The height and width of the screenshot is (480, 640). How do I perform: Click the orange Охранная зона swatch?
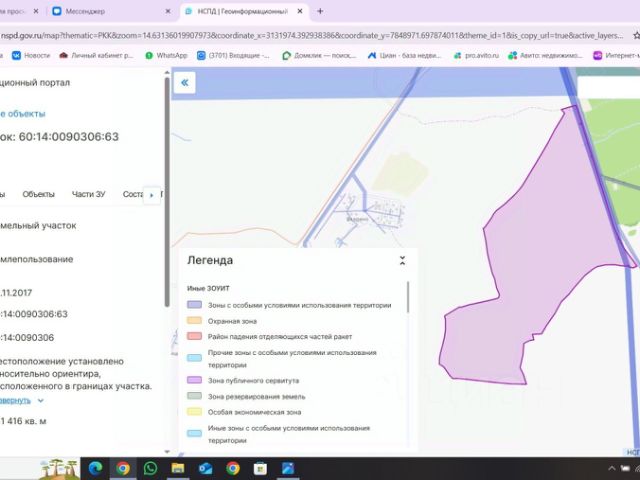point(194,320)
